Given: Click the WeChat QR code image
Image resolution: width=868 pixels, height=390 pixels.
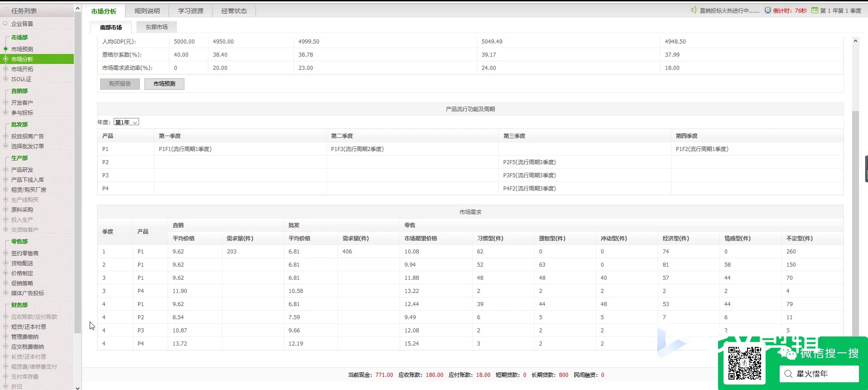Looking at the screenshot, I should (x=744, y=363).
